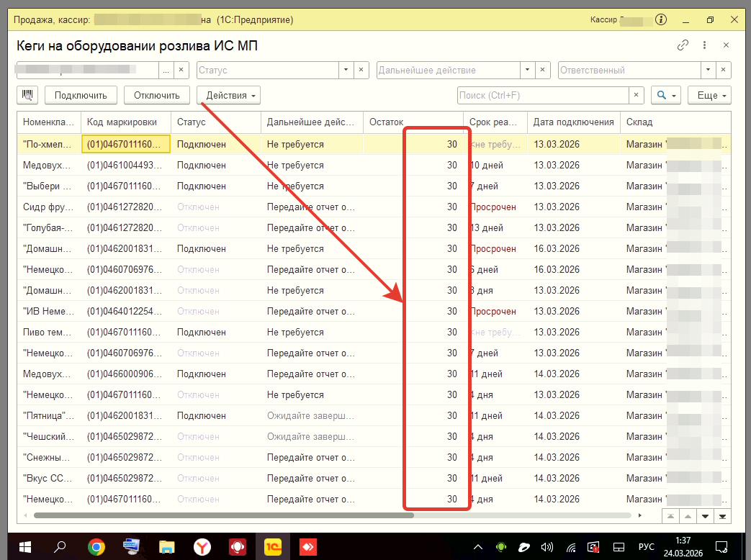
Task: Open 1C Enterprise from the taskbar
Action: [273, 547]
